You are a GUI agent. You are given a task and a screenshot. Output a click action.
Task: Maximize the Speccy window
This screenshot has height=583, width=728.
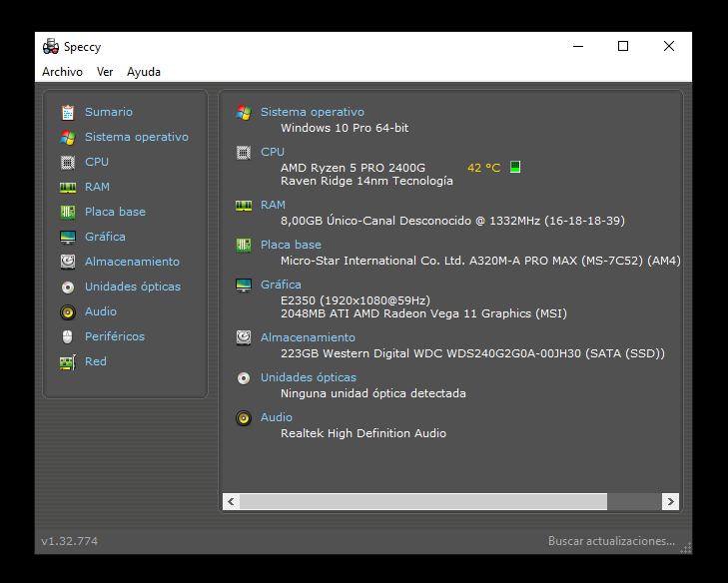623,46
